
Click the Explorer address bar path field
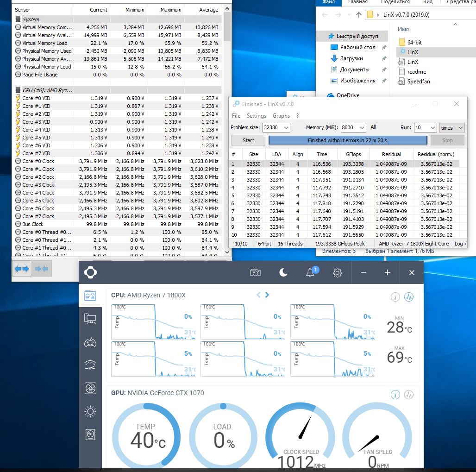420,14
